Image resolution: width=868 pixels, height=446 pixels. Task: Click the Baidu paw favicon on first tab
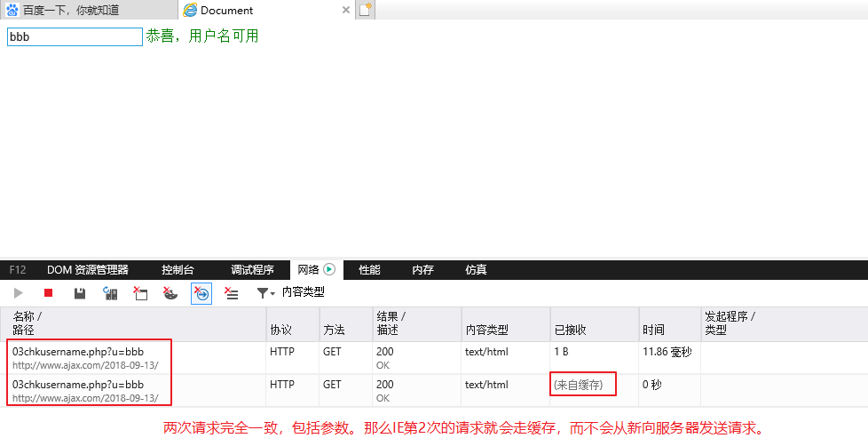tap(12, 10)
